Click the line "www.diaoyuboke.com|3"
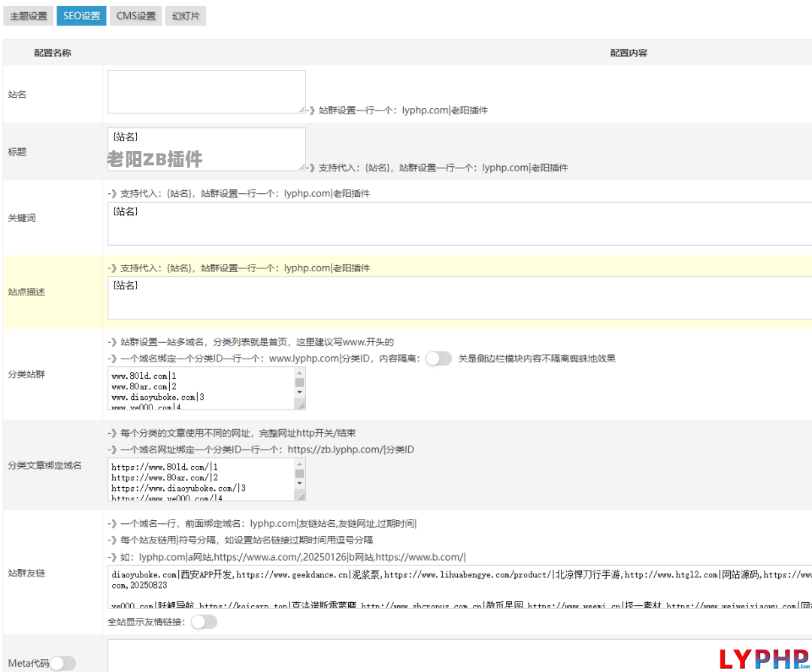Screen dimensions: 812x672 [x=158, y=397]
